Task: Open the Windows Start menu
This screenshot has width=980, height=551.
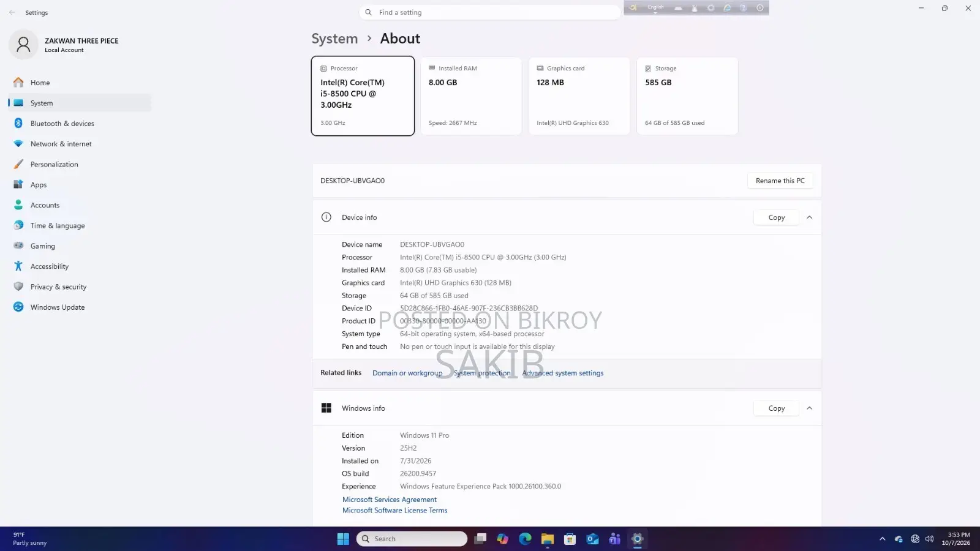Action: click(343, 539)
